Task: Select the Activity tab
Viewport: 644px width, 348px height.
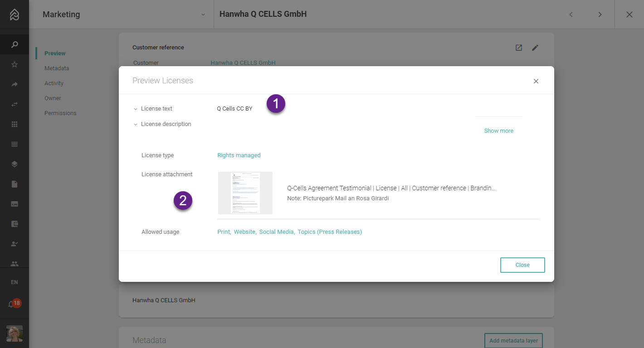Action: (54, 83)
